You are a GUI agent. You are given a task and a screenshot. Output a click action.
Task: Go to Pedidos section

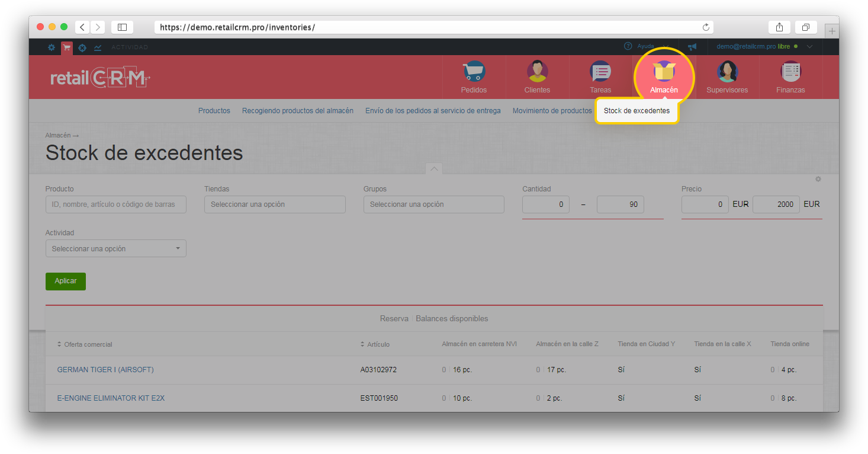[x=474, y=77]
